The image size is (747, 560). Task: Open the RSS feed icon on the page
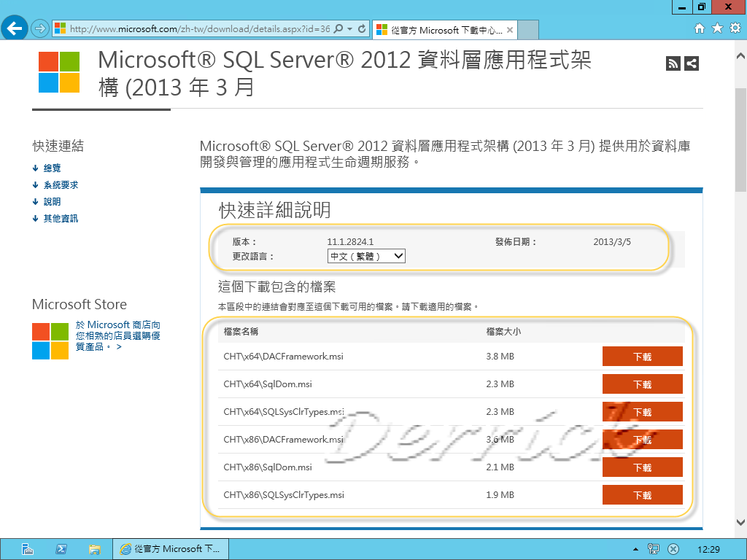[673, 63]
